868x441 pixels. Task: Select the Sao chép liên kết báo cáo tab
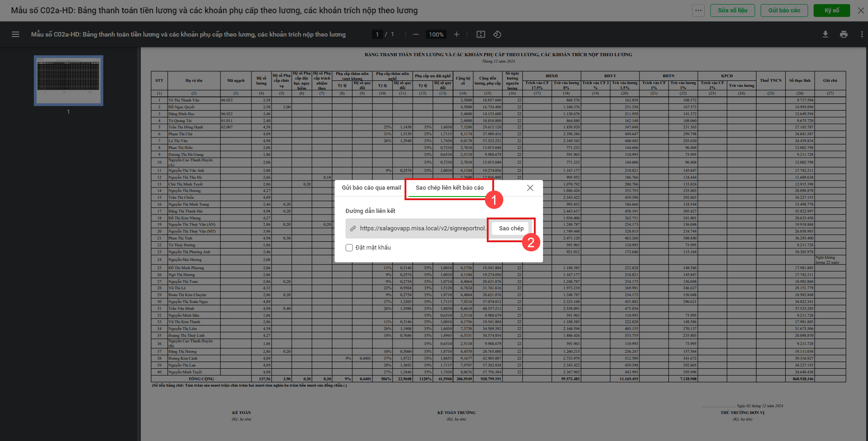(449, 188)
